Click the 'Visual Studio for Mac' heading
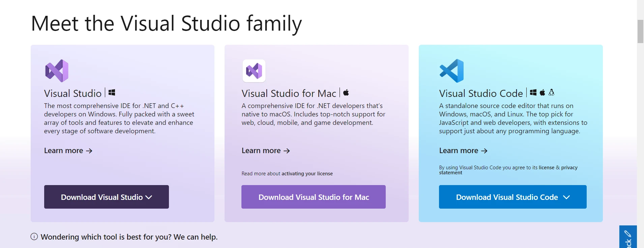Viewport: 644px width, 248px height. (x=289, y=93)
